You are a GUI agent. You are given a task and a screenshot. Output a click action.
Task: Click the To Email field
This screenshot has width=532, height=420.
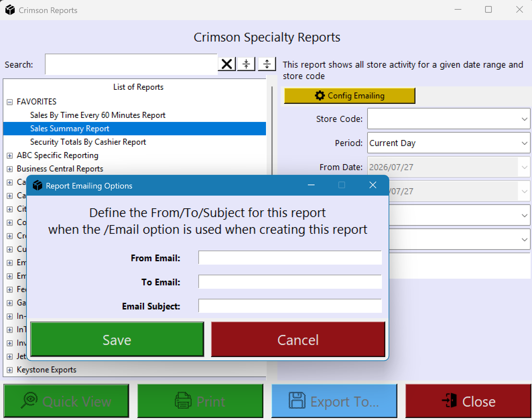click(290, 282)
